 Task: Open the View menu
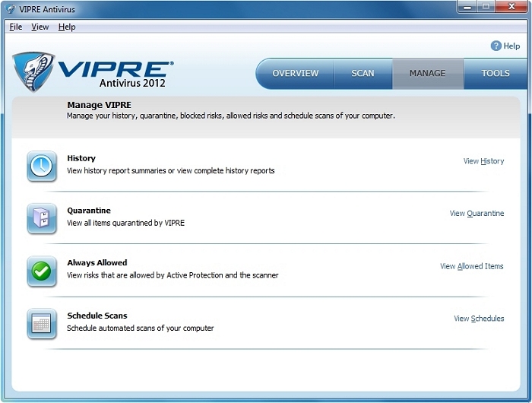pos(40,27)
